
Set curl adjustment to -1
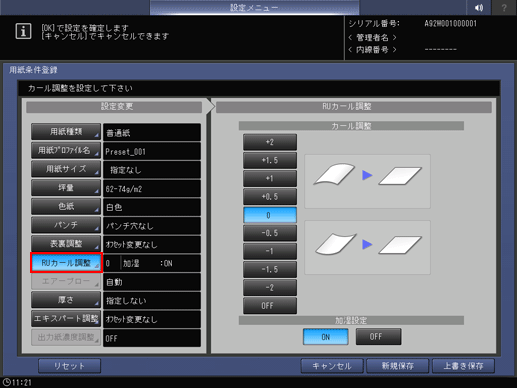coord(270,251)
